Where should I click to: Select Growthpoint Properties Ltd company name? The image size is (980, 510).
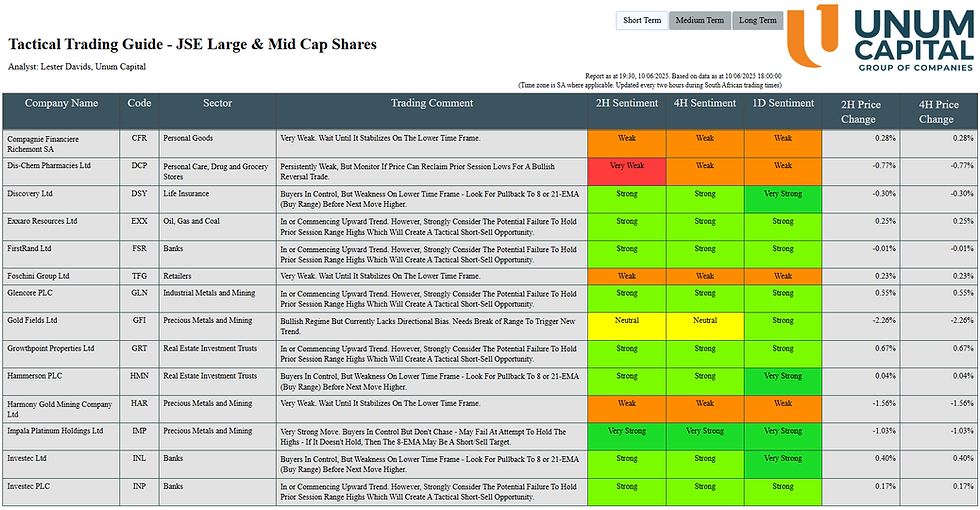[x=51, y=349]
